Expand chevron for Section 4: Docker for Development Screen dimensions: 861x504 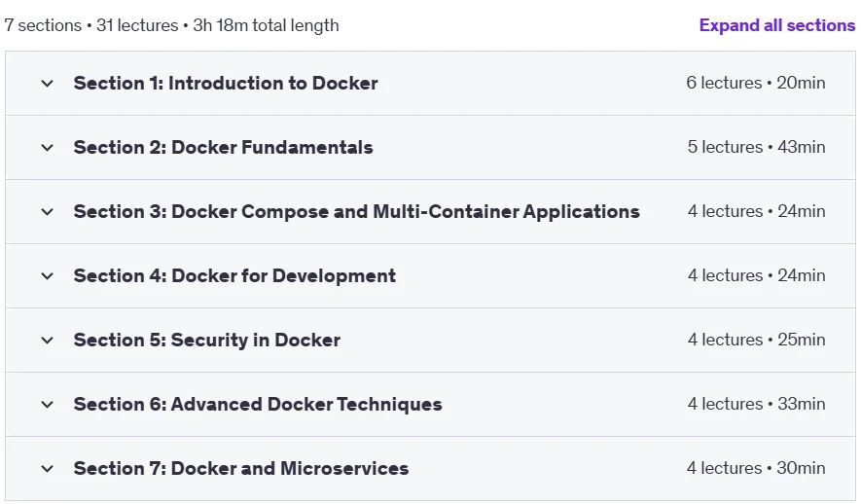pyautogui.click(x=48, y=276)
